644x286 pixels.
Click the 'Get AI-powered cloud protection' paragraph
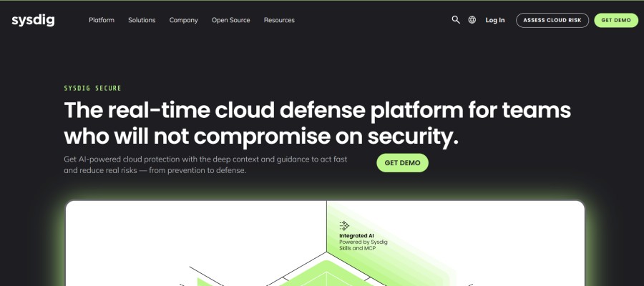tap(205, 164)
